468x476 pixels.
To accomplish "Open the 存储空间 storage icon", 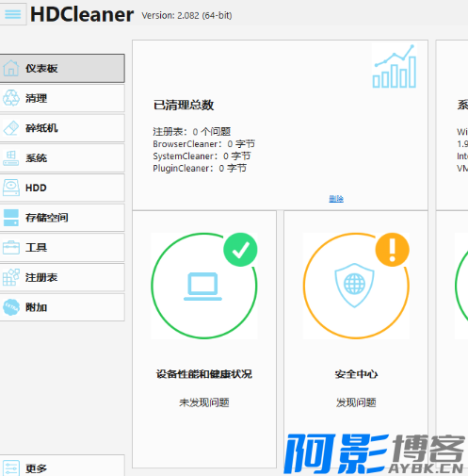I will point(11,218).
